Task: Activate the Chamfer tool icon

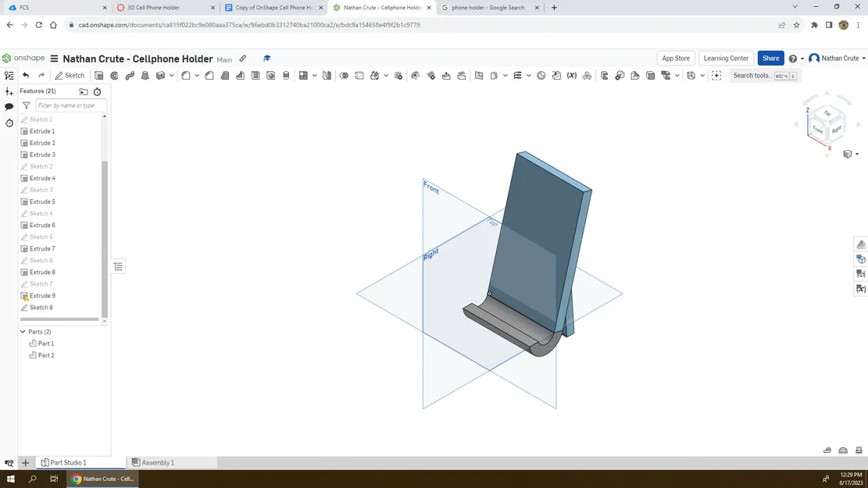Action: coord(209,75)
